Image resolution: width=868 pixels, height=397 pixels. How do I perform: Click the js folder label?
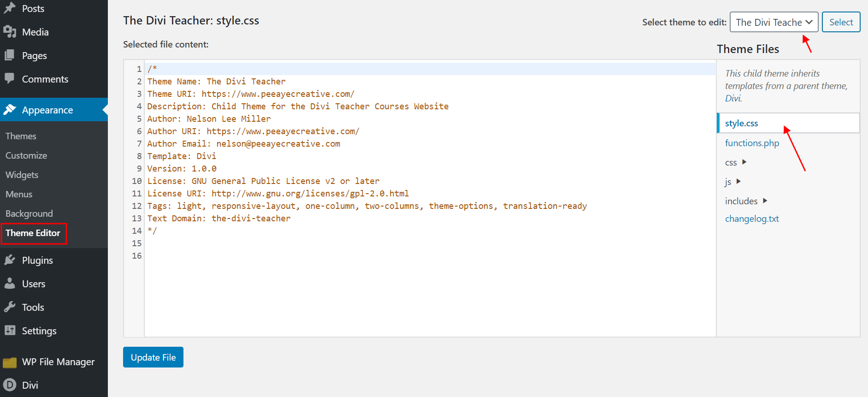click(728, 182)
